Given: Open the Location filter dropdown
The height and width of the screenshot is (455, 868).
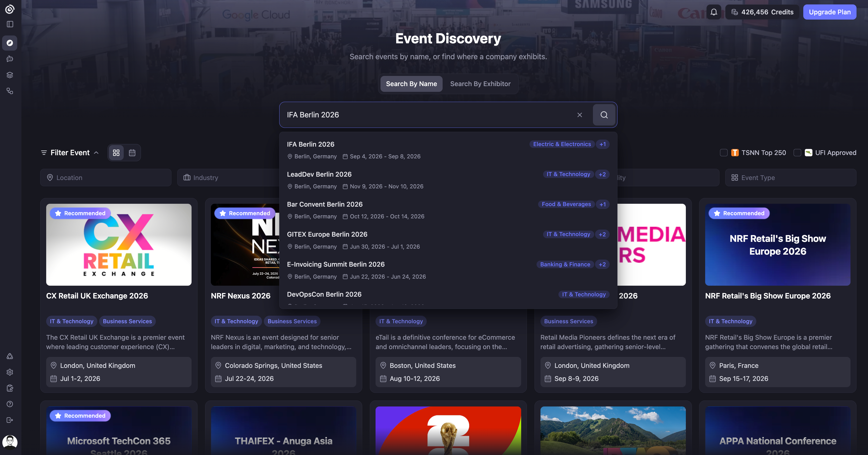Looking at the screenshot, I should (106, 177).
